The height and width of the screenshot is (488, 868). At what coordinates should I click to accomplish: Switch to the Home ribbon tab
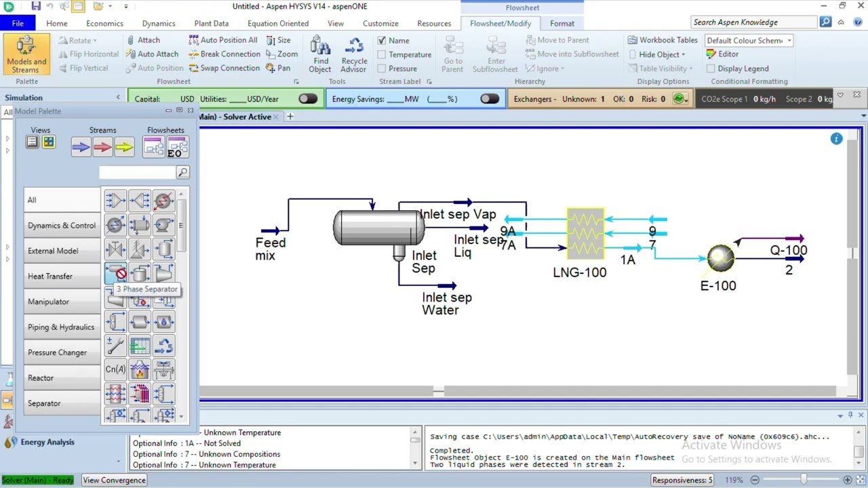[x=57, y=23]
